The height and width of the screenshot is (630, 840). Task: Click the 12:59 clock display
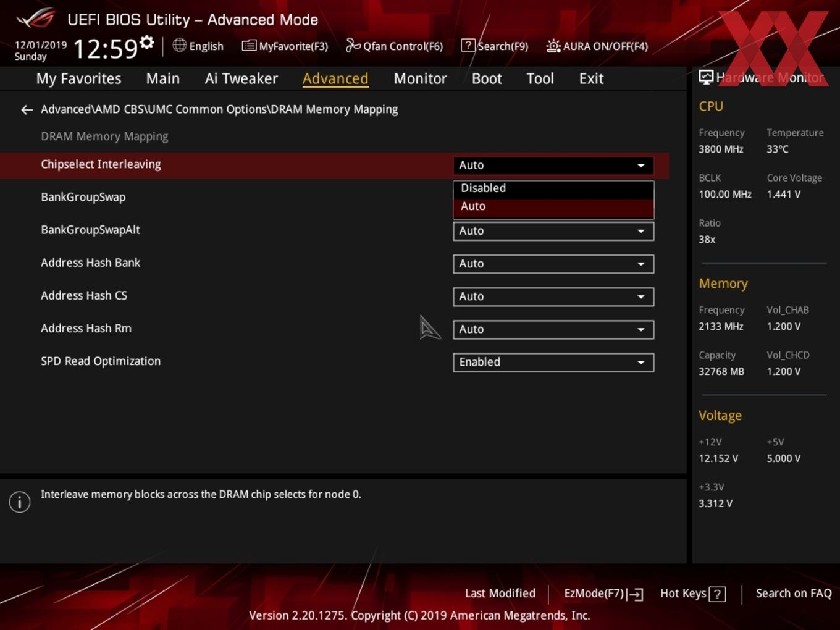105,49
